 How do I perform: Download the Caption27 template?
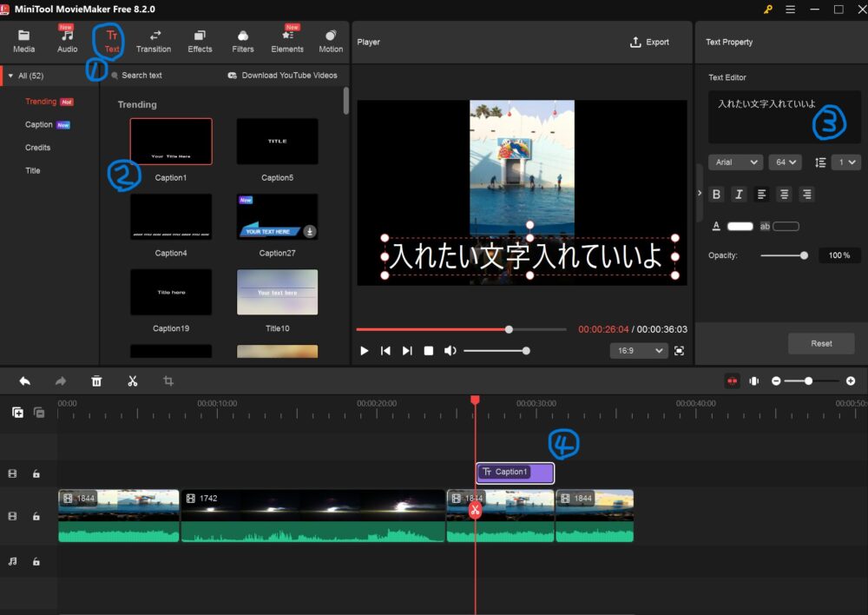pos(310,232)
